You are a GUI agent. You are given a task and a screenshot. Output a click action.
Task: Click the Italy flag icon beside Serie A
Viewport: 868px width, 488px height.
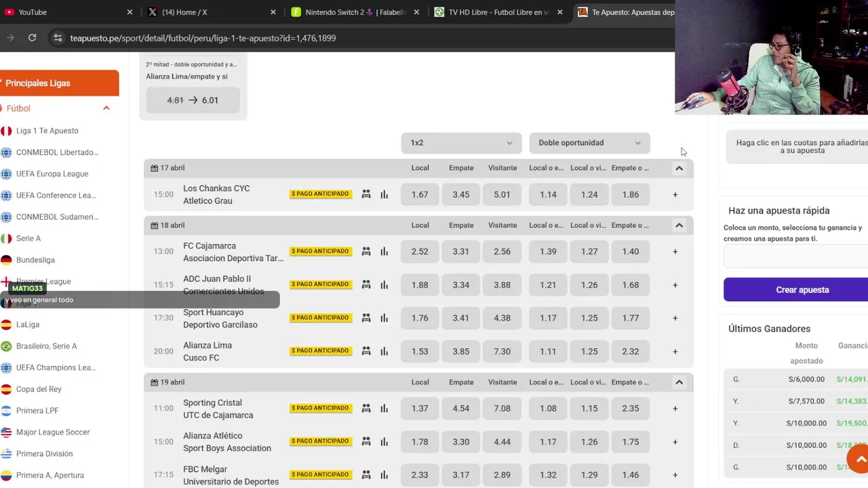pyautogui.click(x=6, y=239)
